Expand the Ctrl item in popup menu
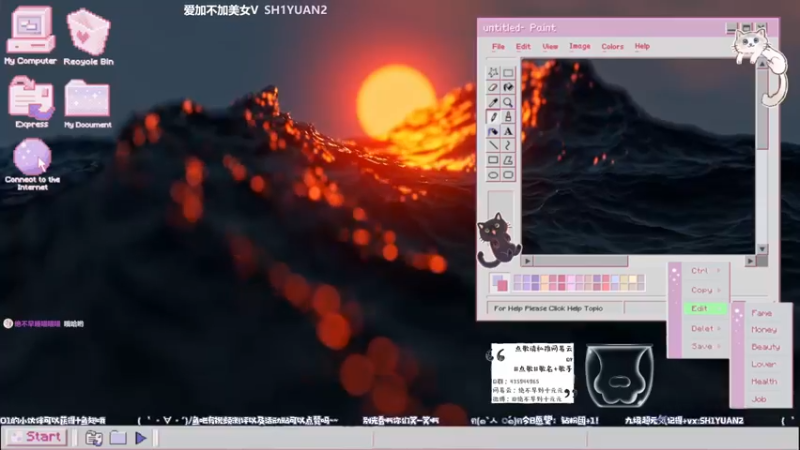800x450 pixels. [x=705, y=271]
